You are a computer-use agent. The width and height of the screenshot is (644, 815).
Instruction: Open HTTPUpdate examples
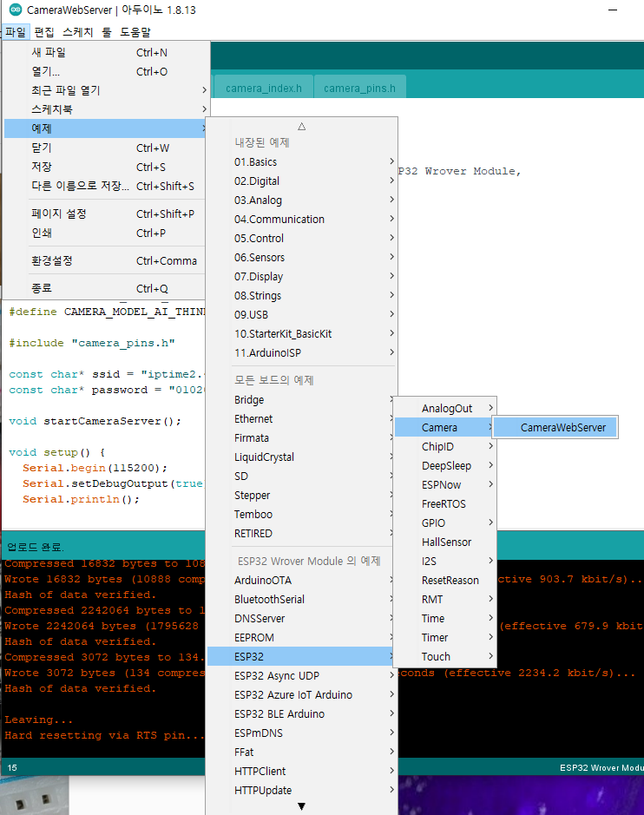[301, 790]
